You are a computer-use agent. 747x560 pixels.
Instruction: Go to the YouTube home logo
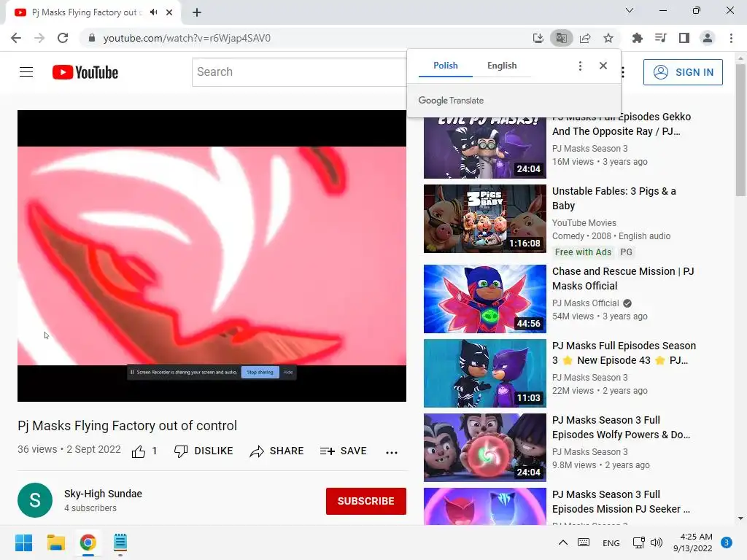point(85,72)
